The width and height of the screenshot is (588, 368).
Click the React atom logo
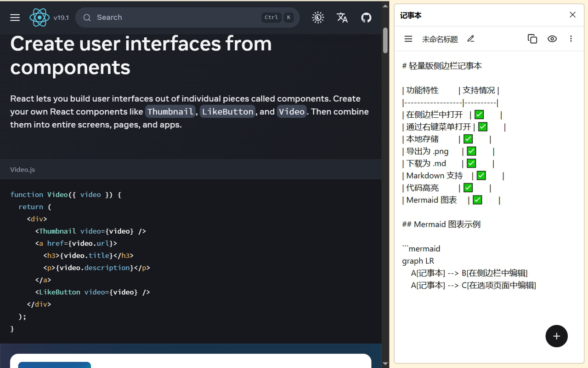(40, 17)
